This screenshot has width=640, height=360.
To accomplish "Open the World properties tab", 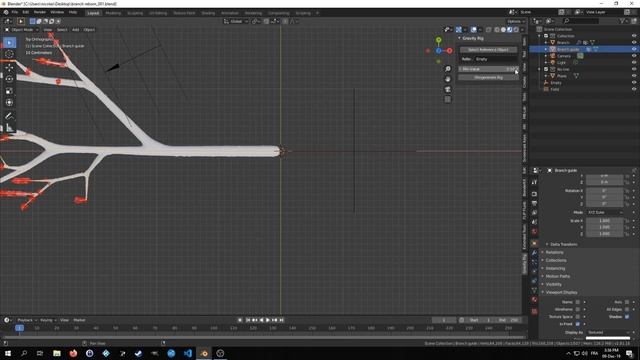I will pos(534,232).
